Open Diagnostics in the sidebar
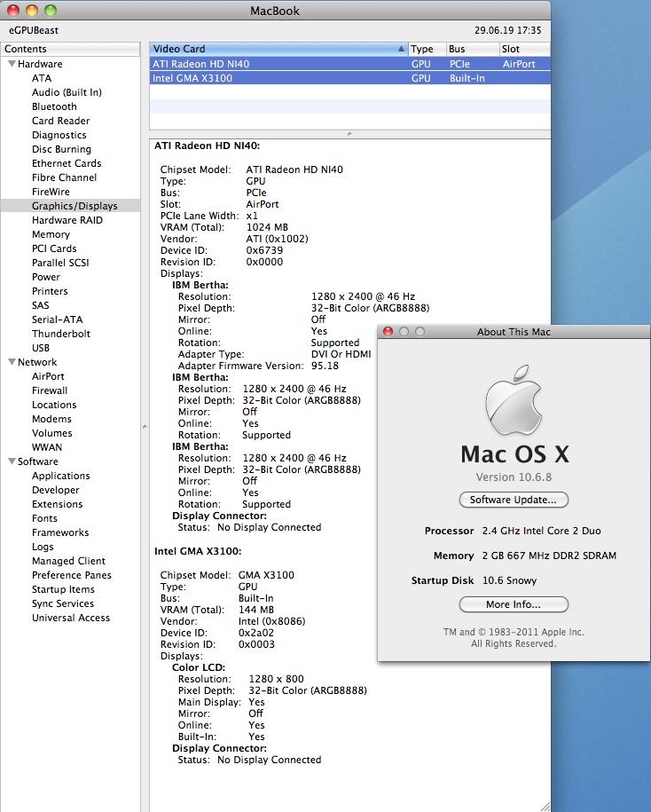 [59, 135]
